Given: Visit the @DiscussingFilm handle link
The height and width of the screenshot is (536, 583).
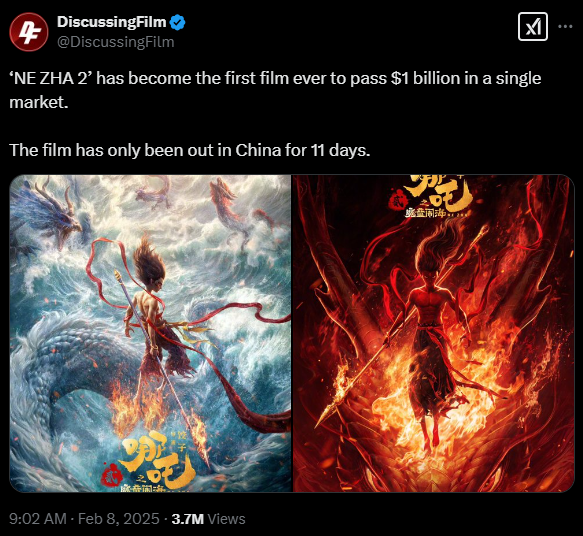Looking at the screenshot, I should [116, 42].
